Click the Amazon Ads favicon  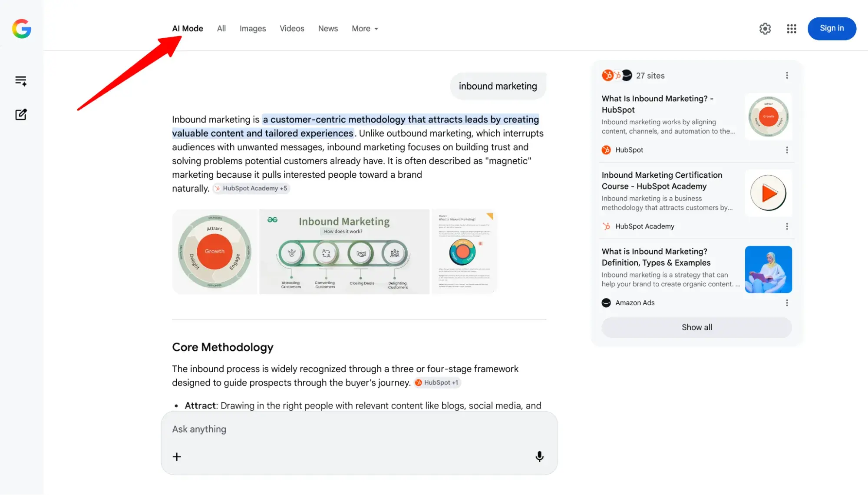[606, 303]
